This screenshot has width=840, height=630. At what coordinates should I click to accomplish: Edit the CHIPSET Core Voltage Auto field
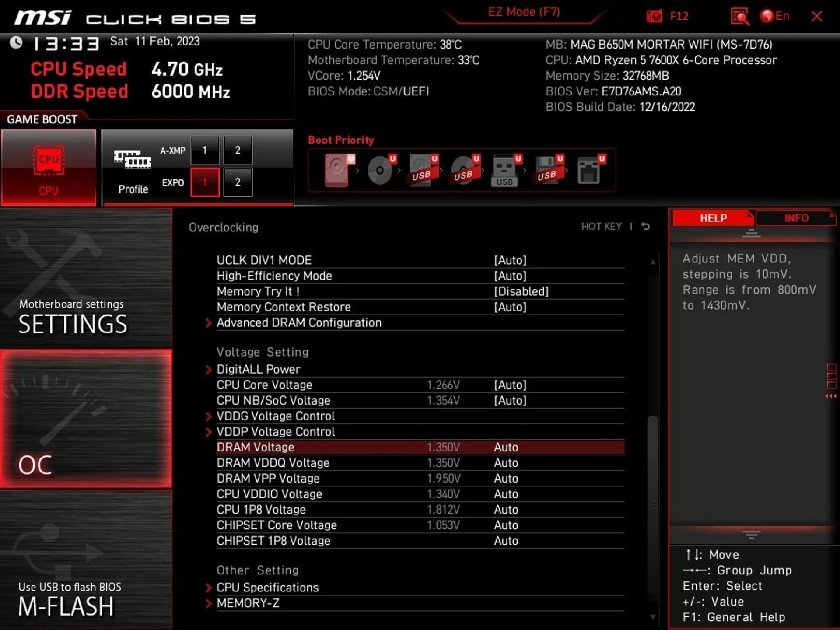[506, 525]
